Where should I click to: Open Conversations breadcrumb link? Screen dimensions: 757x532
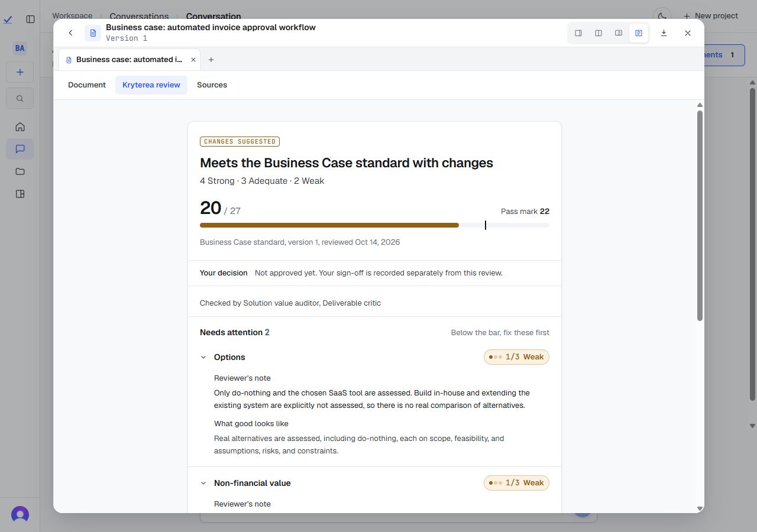(139, 16)
